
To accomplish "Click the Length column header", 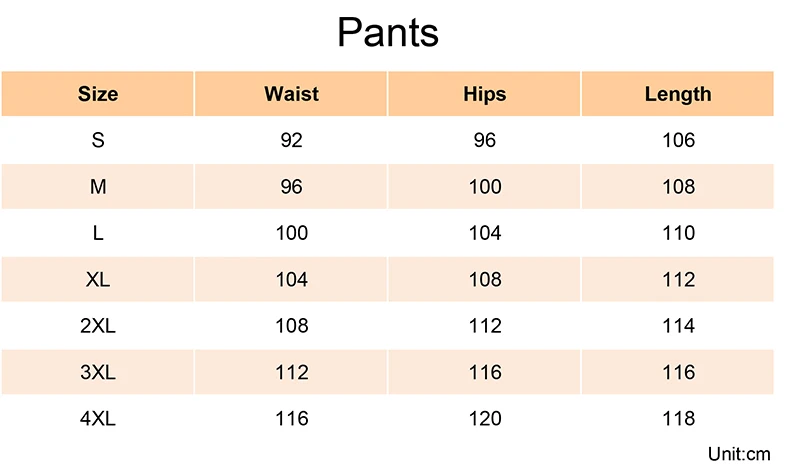I will [x=678, y=94].
